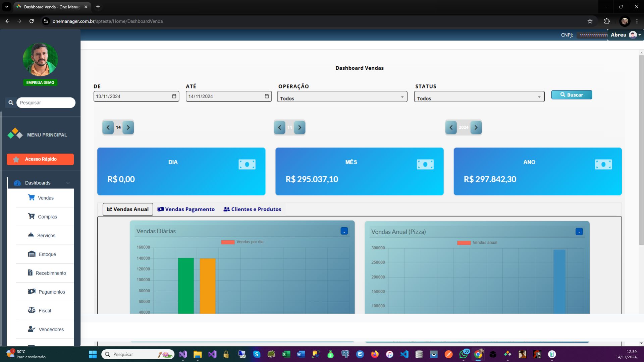This screenshot has width=644, height=362.
Task: Click the ATÉ date input field
Action: click(229, 96)
